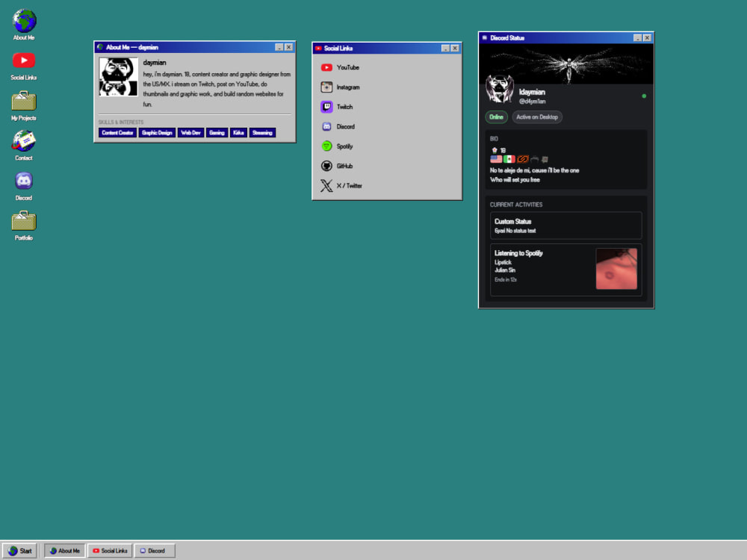Screen dimensions: 747x560
Task: Close the About Me window
Action: 288,47
